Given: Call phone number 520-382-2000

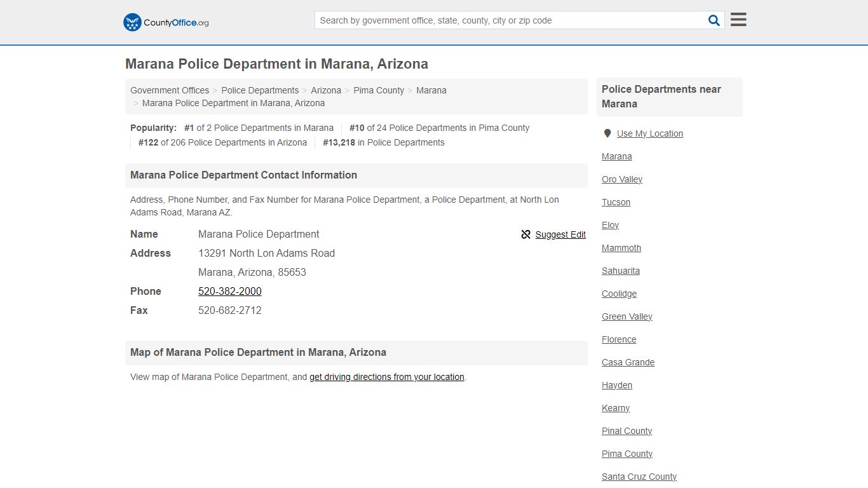Looking at the screenshot, I should click(230, 291).
